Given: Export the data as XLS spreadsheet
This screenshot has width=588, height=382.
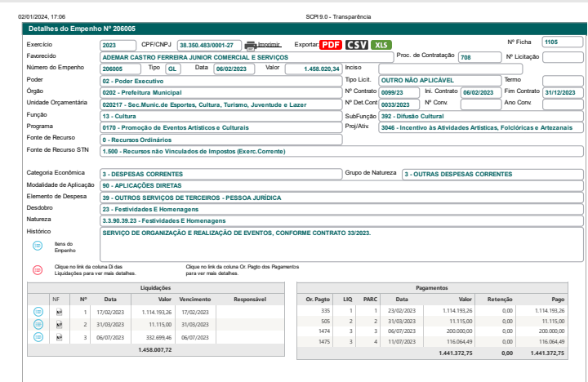Looking at the screenshot, I should 381,45.
